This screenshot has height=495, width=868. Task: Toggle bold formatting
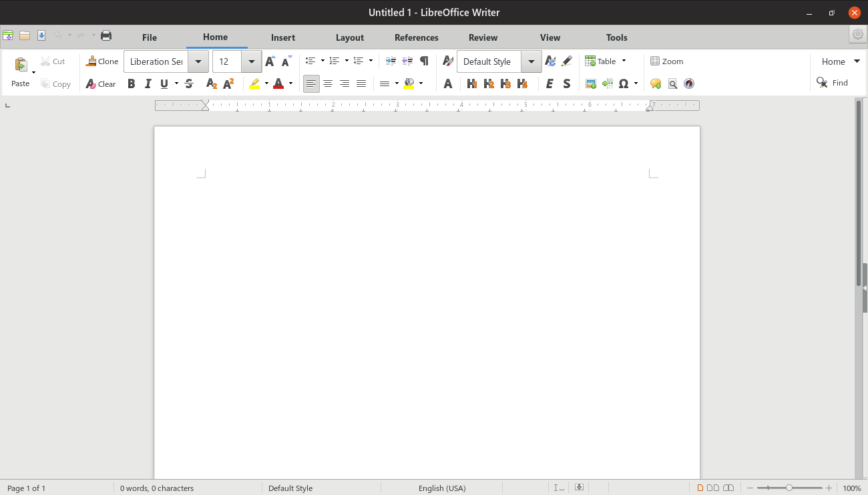[131, 84]
